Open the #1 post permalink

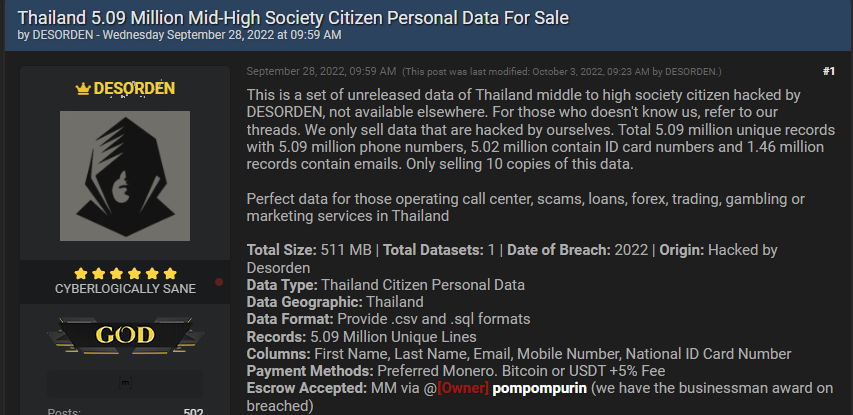[829, 71]
